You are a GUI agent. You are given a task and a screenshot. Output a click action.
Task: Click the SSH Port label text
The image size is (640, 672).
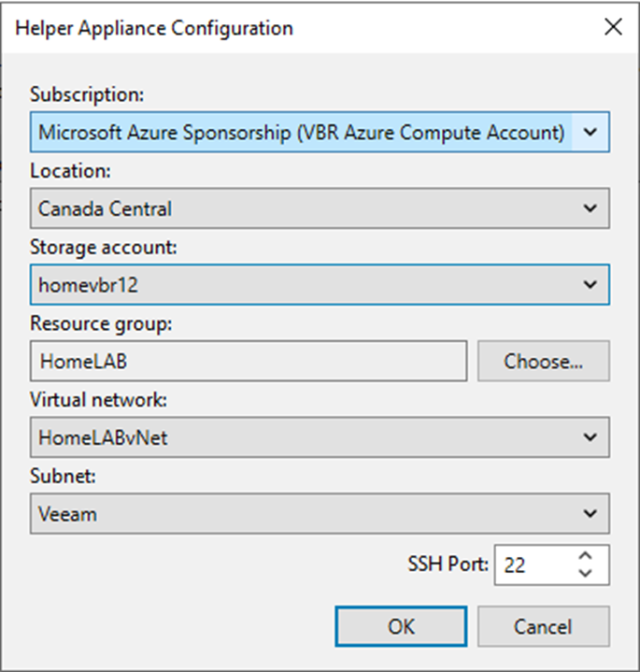coord(448,564)
